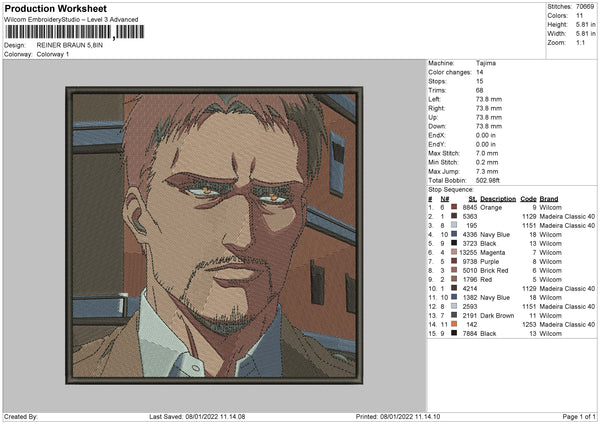Click the "St." column header
The width and height of the screenshot is (600, 424).
473,199
